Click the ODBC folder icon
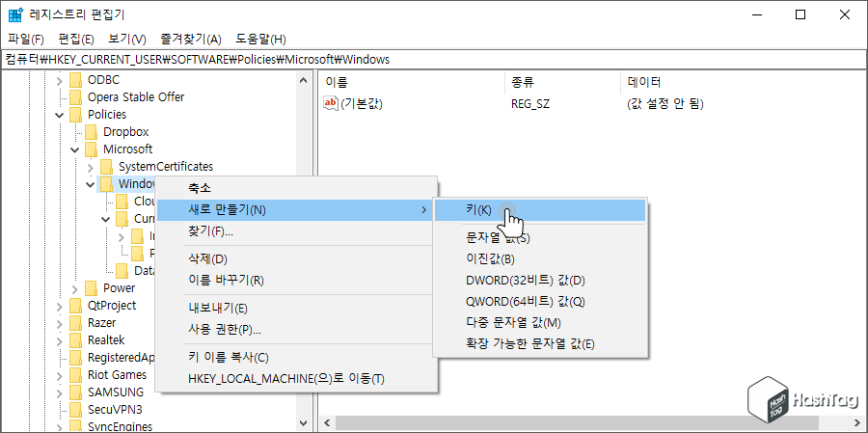The width and height of the screenshot is (868, 433). tap(75, 80)
